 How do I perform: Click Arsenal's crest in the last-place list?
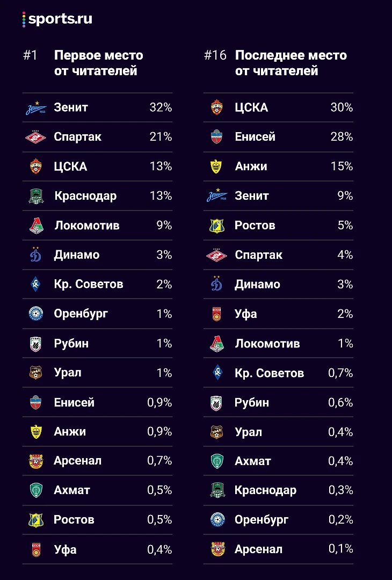point(216,549)
